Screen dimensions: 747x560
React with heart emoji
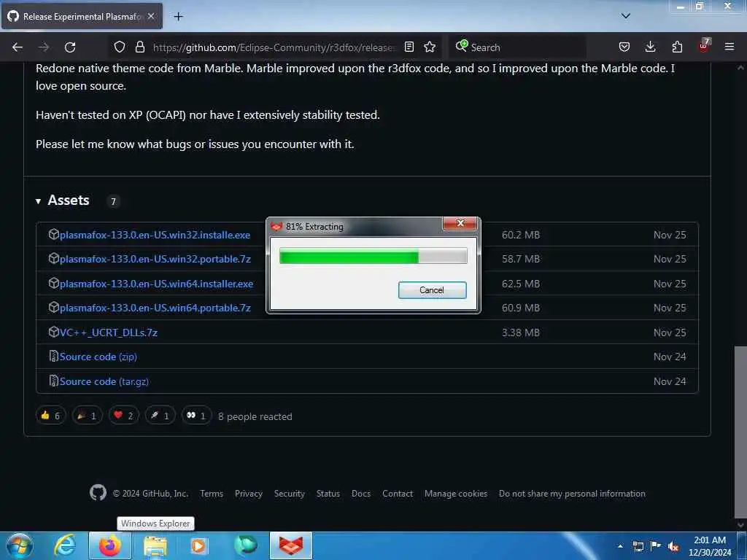[x=123, y=416]
